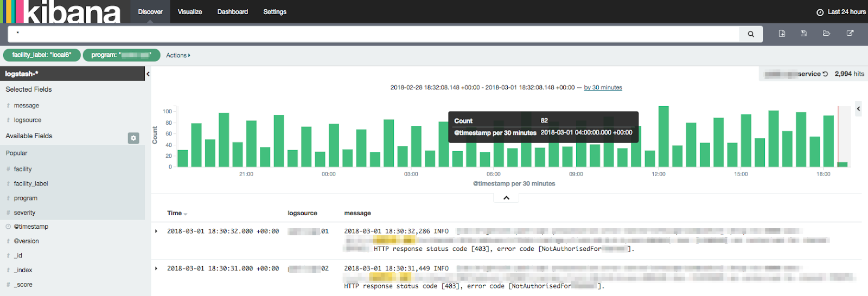Image resolution: width=868 pixels, height=296 pixels.
Task: Create a new search with document icon
Action: pos(782,34)
